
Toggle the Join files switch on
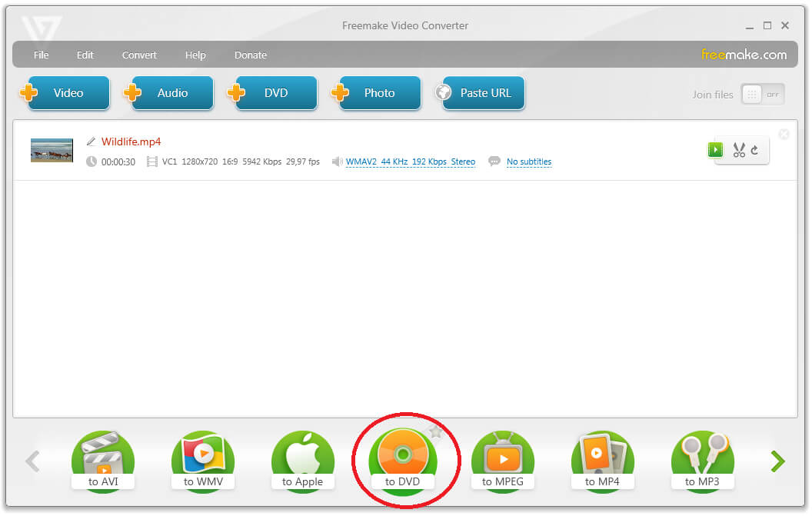click(761, 94)
